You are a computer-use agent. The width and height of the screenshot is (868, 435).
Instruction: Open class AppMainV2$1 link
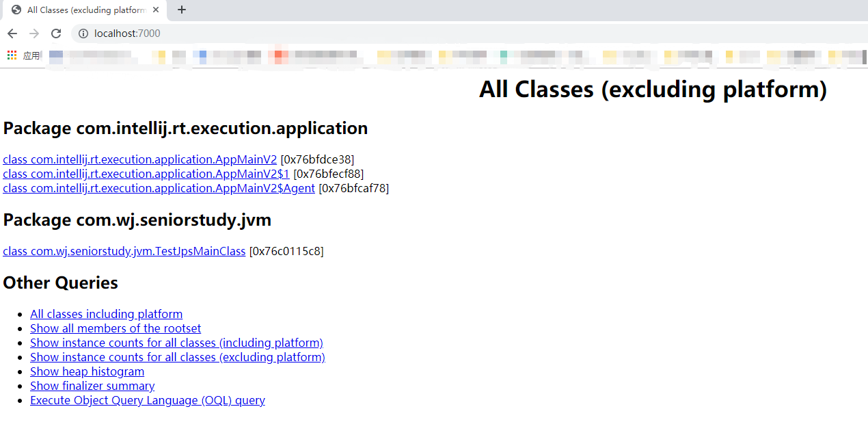click(x=146, y=174)
